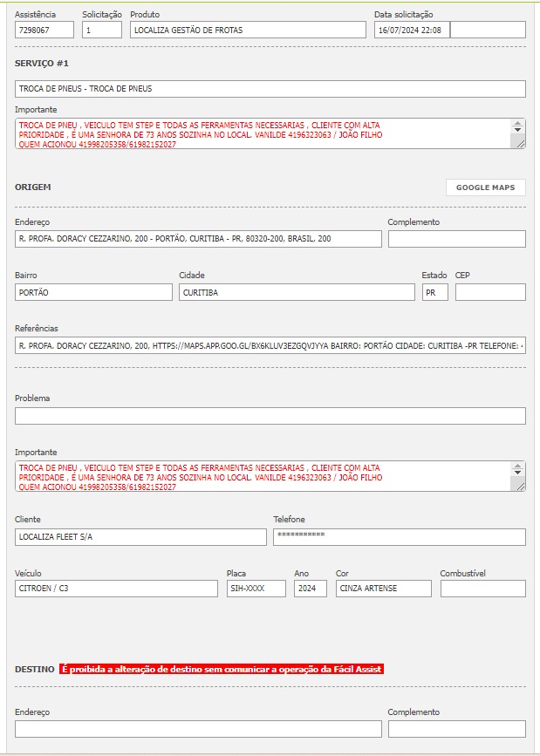Select the Produto field with Localiza Gestão de Frotas
Image resolution: width=540 pixels, height=756 pixels.
[248, 30]
